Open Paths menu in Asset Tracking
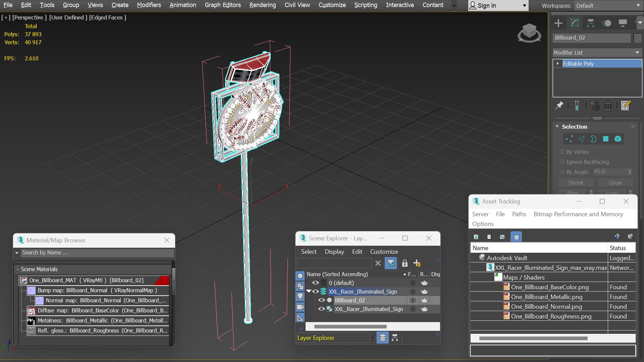 tap(519, 214)
